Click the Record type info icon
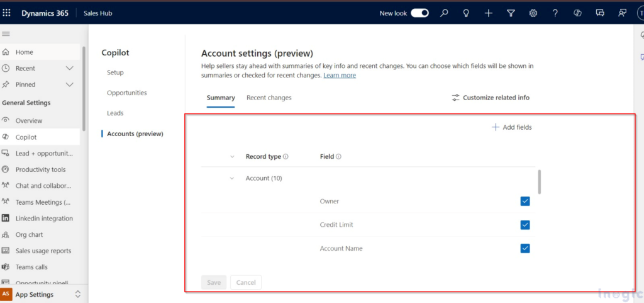 286,157
